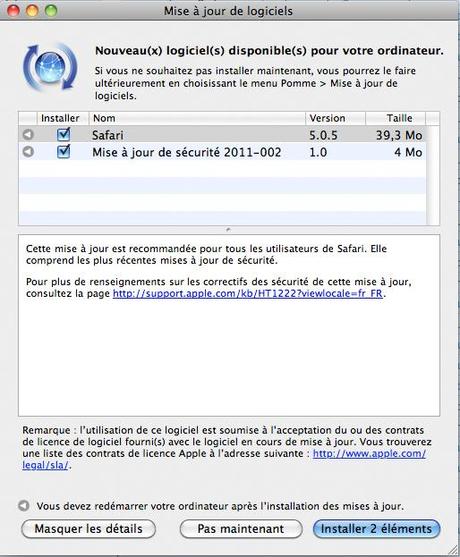Image resolution: width=460 pixels, height=557 pixels.
Task: Minimize the window with the yellow button
Action: (x=32, y=11)
